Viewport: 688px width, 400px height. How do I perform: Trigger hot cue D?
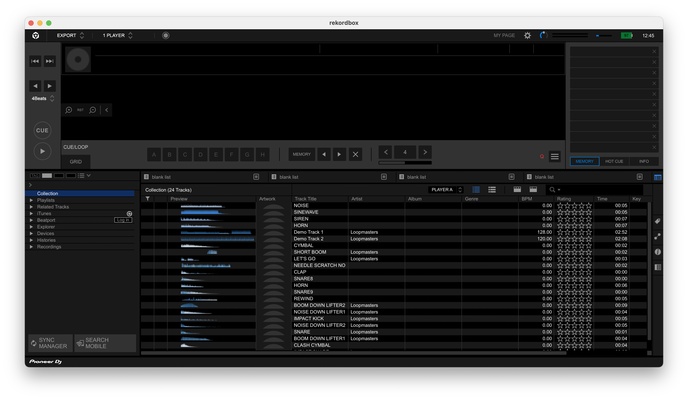click(x=200, y=154)
